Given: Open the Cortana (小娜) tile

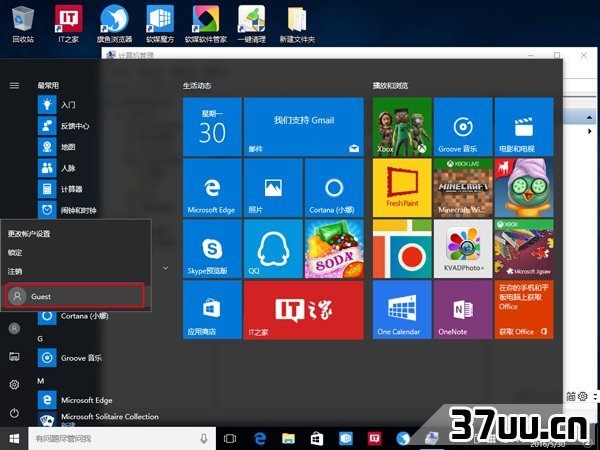Looking at the screenshot, I should click(334, 188).
